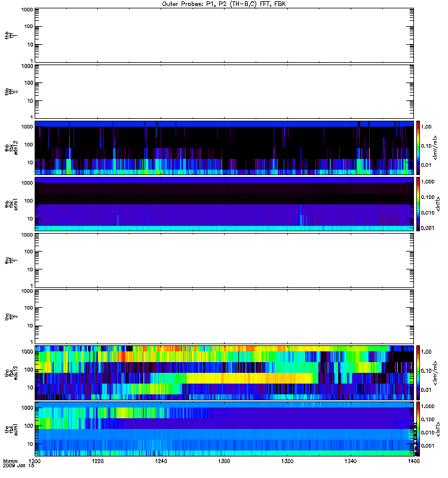This screenshot has height=478, width=448.
Task: Select the thc fbk scm1 color bar
Action: point(418,429)
